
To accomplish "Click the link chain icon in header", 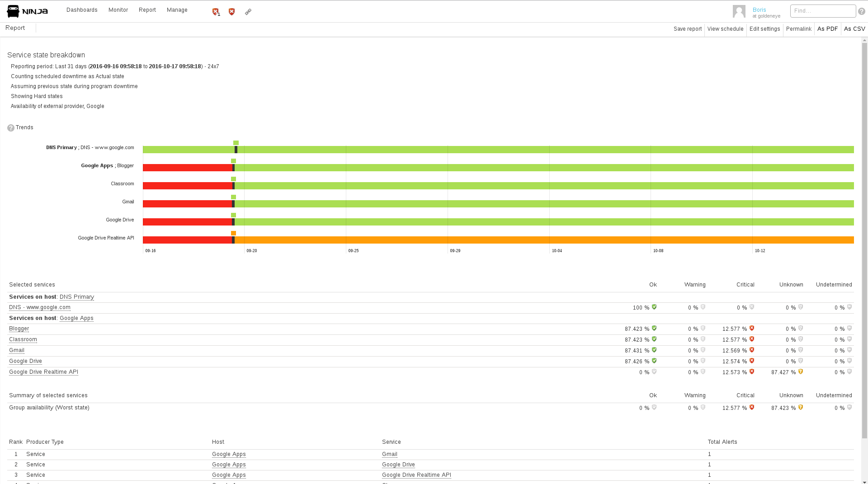I will coord(248,12).
